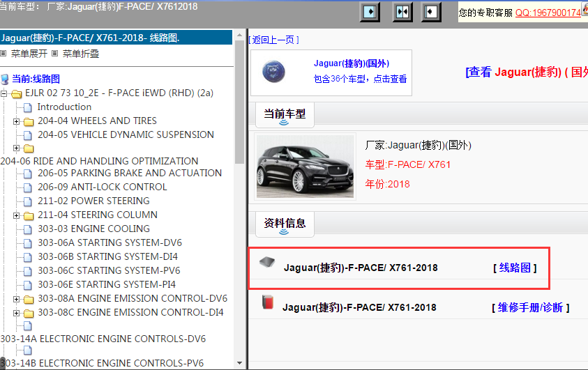The image size is (588, 370).
Task: Click the show-right-panel arrow button
Action: click(x=430, y=12)
